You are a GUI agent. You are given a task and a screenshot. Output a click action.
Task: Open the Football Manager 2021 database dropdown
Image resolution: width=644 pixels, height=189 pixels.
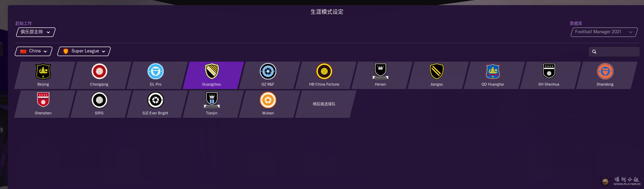coord(604,32)
